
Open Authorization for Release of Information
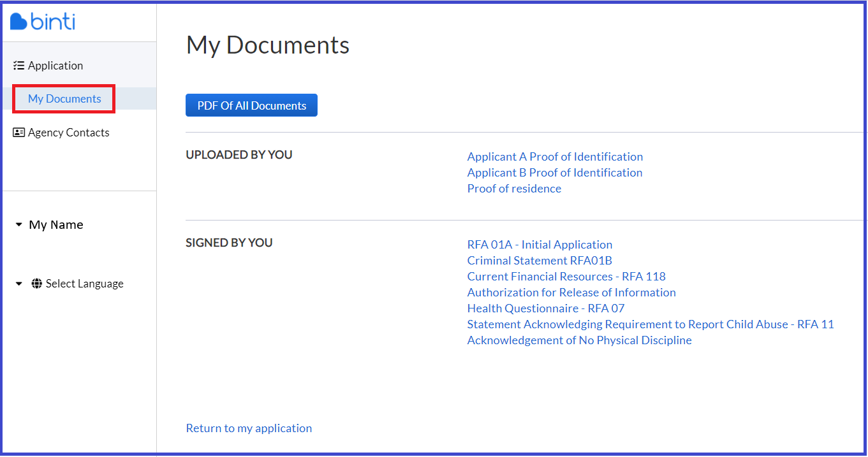(571, 293)
